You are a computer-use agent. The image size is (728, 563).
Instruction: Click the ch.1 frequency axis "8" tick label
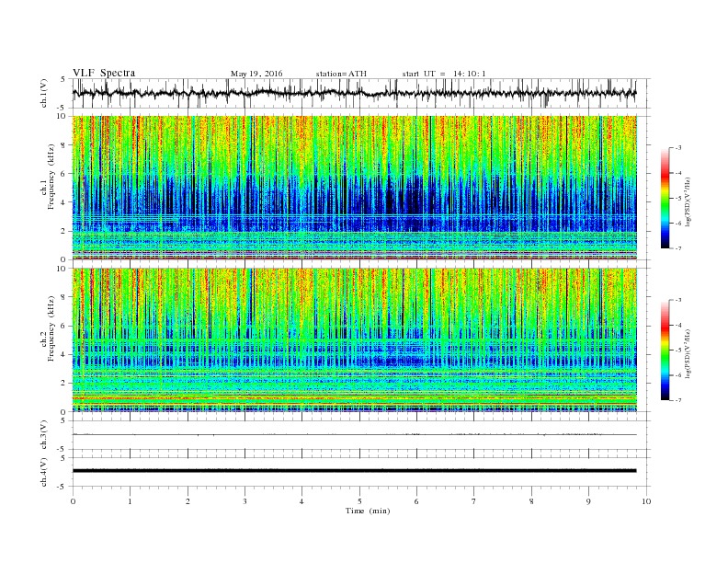pyautogui.click(x=64, y=145)
